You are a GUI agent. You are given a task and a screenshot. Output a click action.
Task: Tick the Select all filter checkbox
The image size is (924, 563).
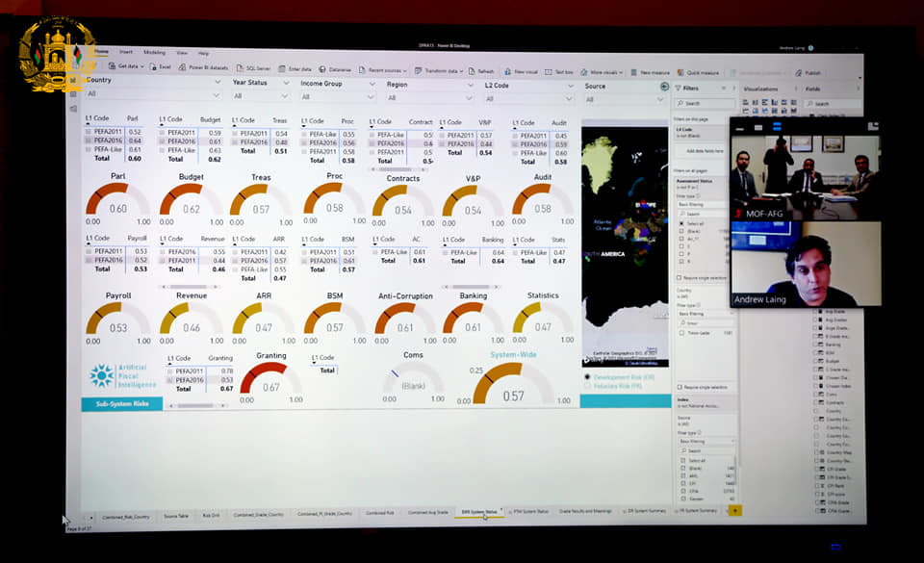pyautogui.click(x=681, y=224)
